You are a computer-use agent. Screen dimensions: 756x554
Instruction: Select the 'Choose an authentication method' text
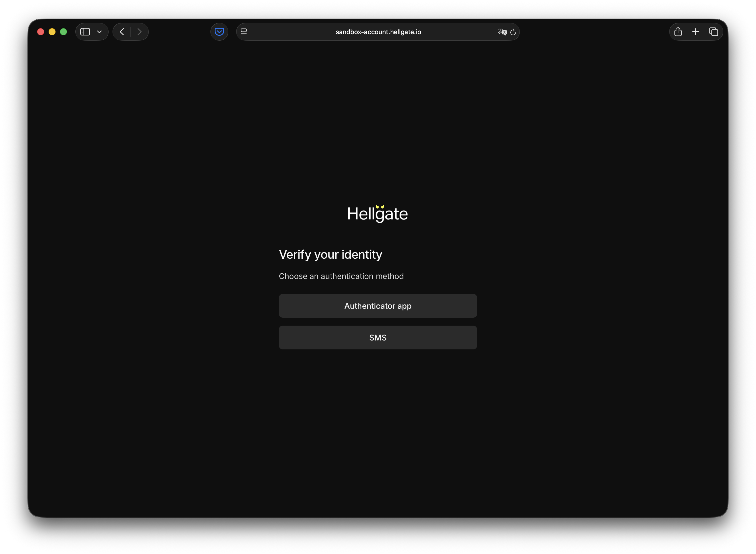[341, 276]
